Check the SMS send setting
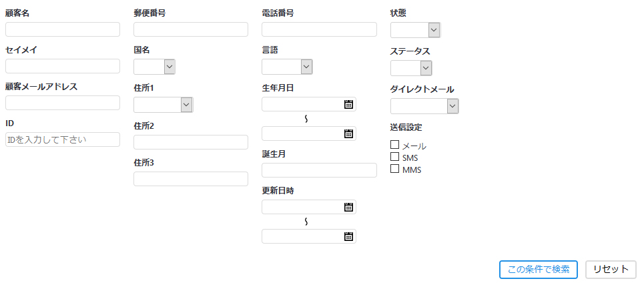Image resolution: width=644 pixels, height=289 pixels. click(x=395, y=157)
